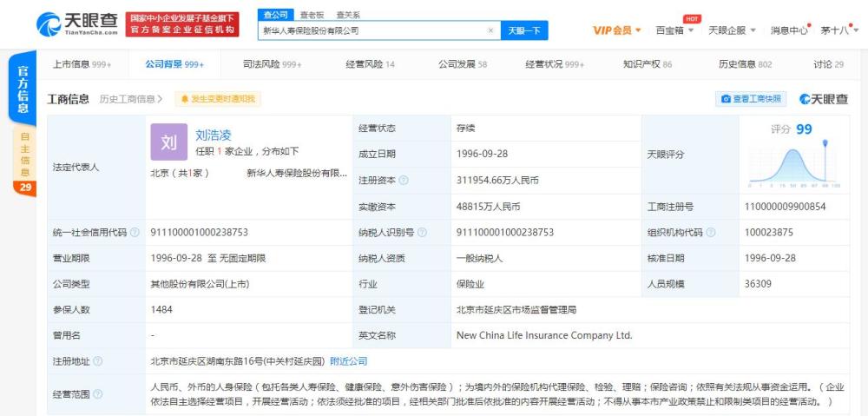Click the English name New China Life Insurance Company Ltd.
The width and height of the screenshot is (868, 416).
544,336
